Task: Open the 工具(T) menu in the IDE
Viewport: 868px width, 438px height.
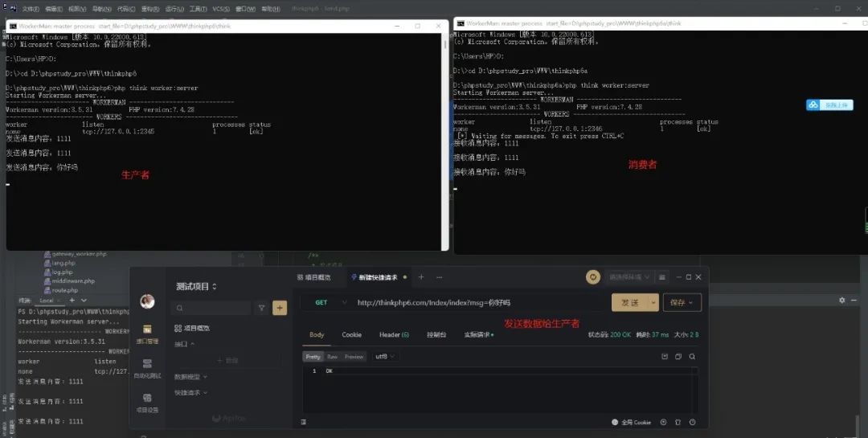Action: [198, 9]
